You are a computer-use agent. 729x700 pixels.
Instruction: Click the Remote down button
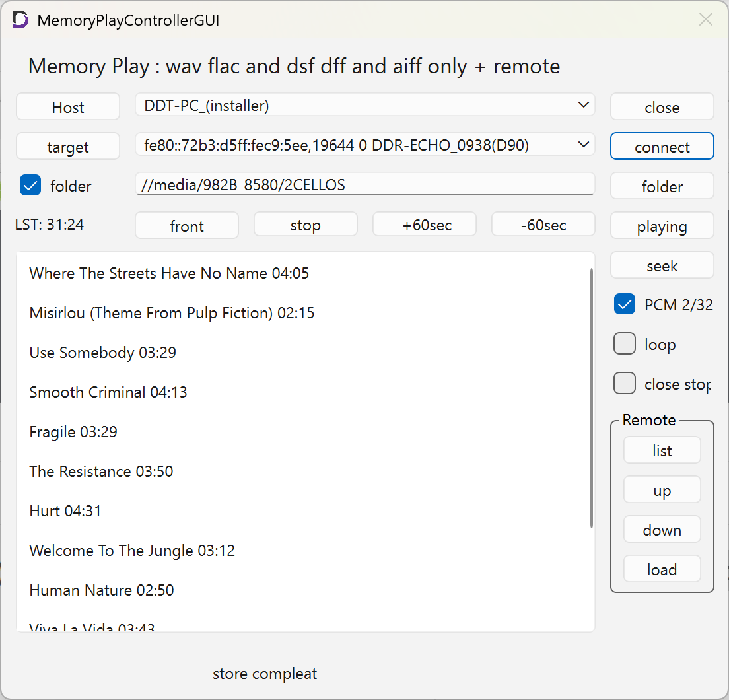tap(662, 530)
